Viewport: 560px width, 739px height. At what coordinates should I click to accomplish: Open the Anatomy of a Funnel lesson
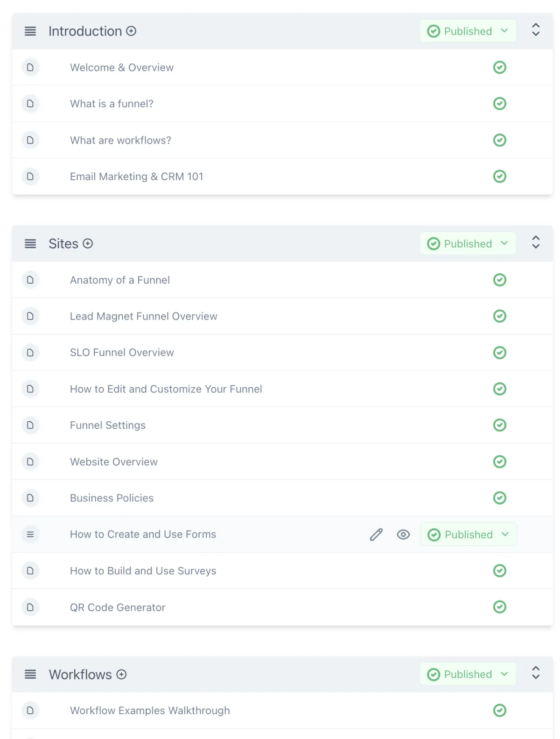[x=120, y=280]
